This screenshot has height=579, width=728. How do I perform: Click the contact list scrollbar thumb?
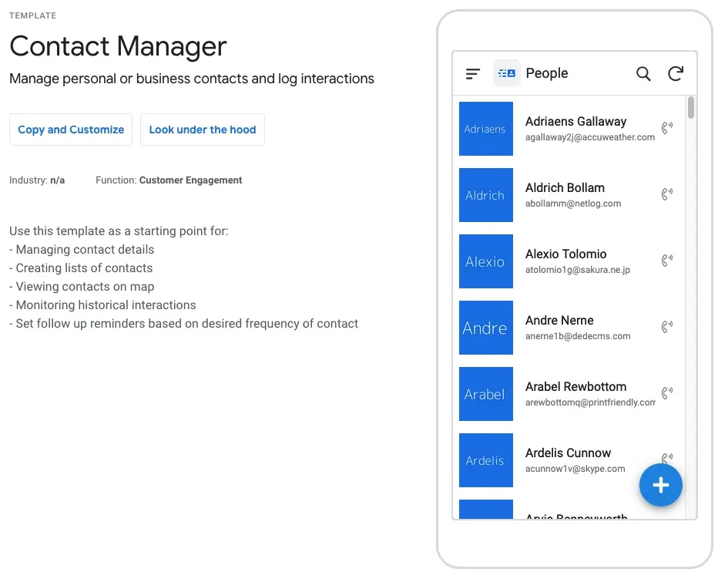coord(691,108)
